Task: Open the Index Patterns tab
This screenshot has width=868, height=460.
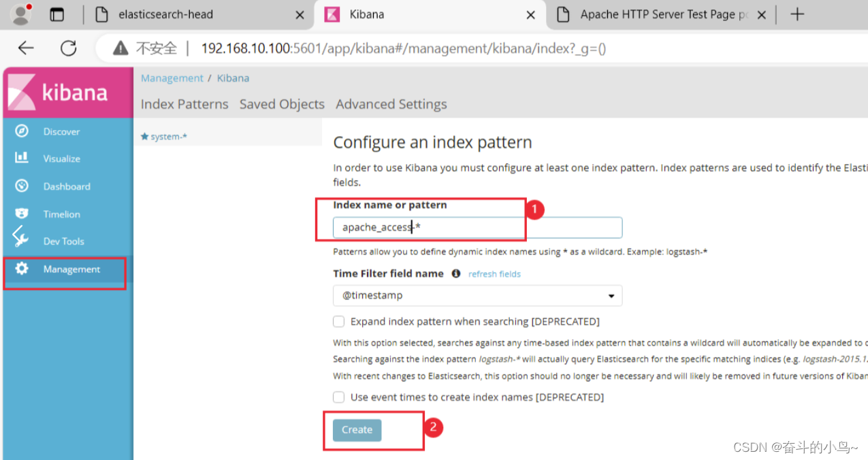Action: tap(184, 104)
